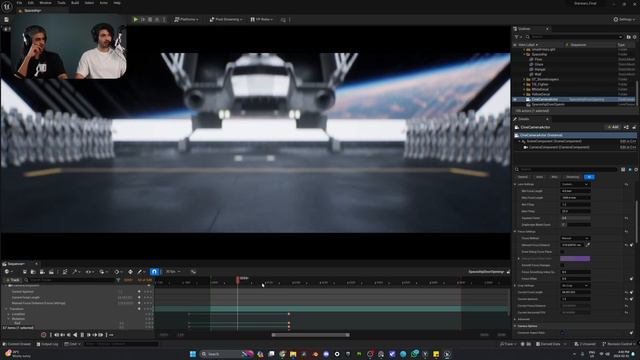Open the Sequencer wrench actions menu

point(76,271)
